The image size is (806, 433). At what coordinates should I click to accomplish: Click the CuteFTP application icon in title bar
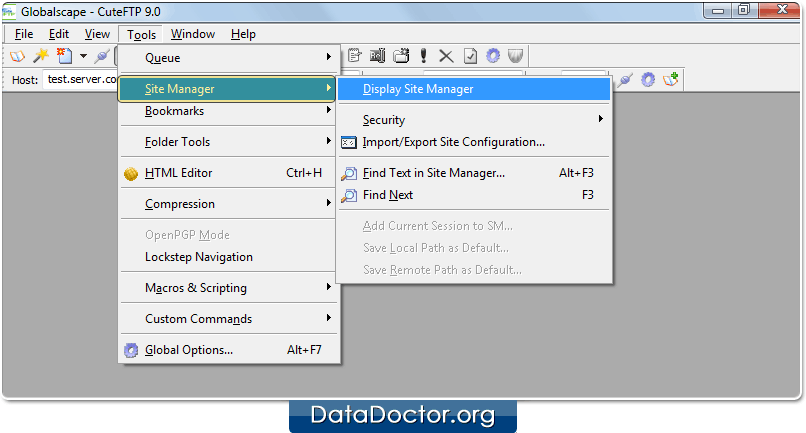(x=9, y=12)
